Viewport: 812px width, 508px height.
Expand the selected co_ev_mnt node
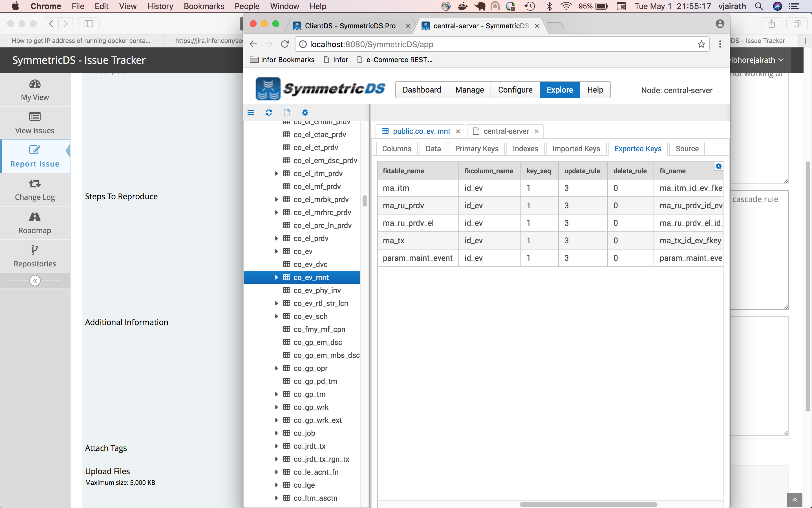pyautogui.click(x=277, y=277)
